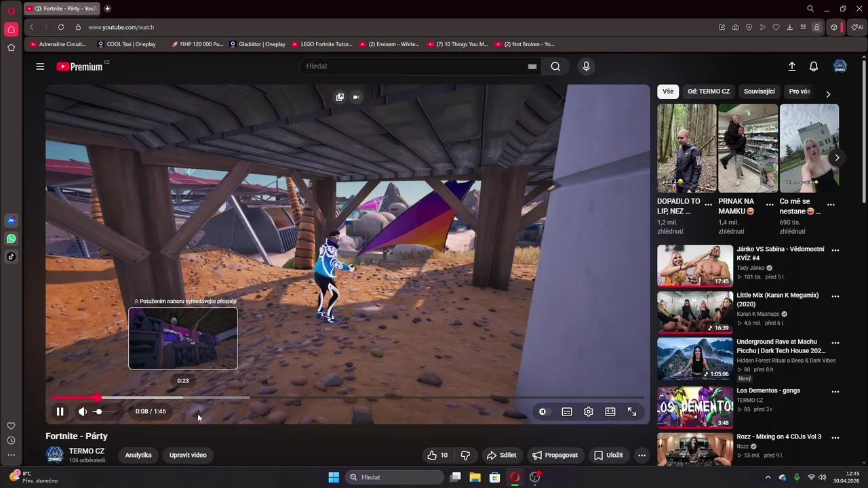Save video with Uložit button
The height and width of the screenshot is (488, 868).
click(608, 455)
